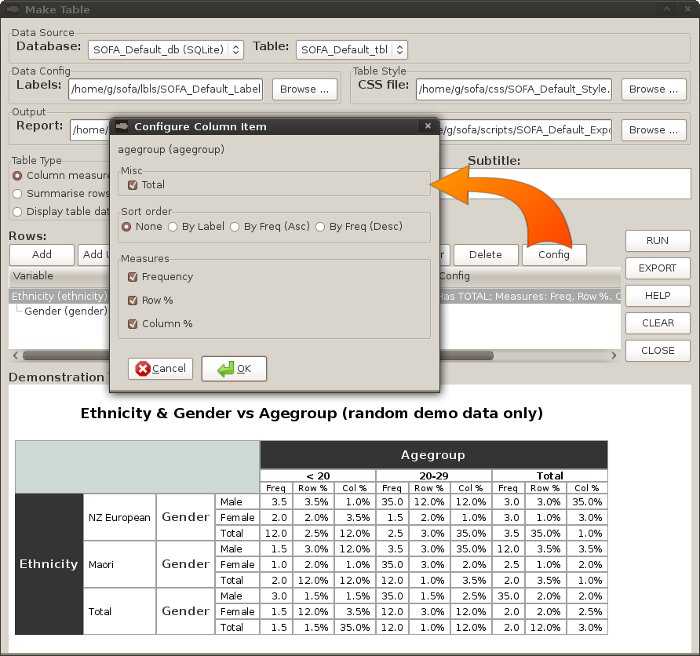This screenshot has width=700, height=656.
Task: Open HELP
Action: pyautogui.click(x=658, y=296)
